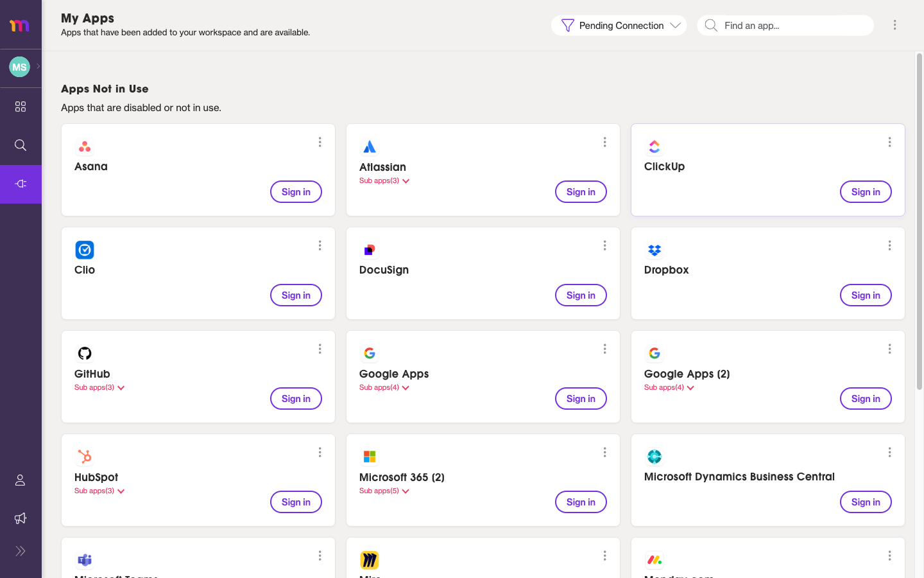Select the apps plug icon in sidebar
This screenshot has width=924, height=578.
tap(21, 184)
